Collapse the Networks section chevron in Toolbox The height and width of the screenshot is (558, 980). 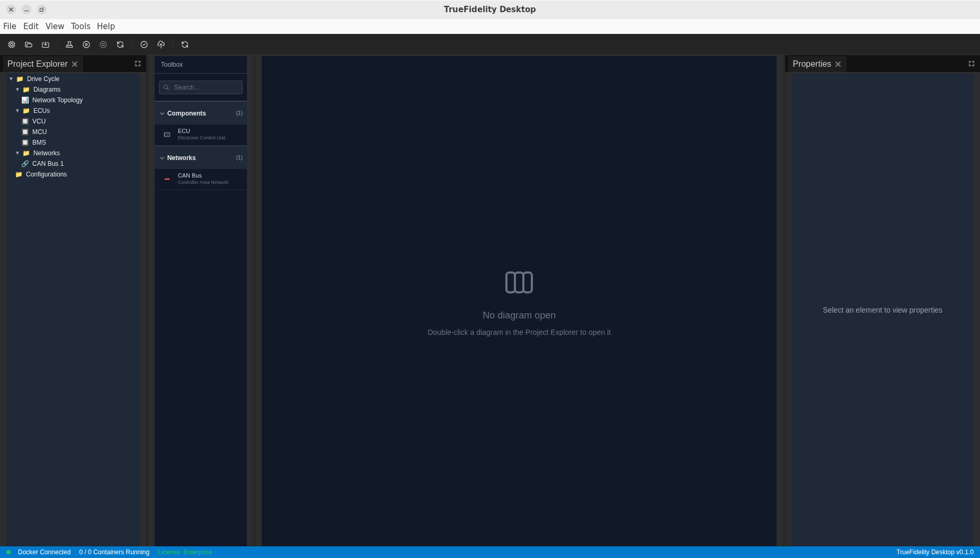[162, 158]
